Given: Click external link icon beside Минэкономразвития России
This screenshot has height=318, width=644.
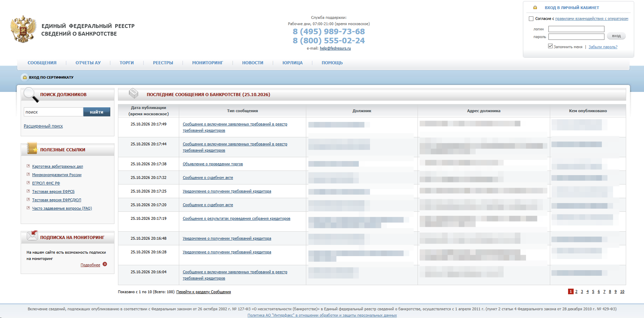Looking at the screenshot, I should pyautogui.click(x=28, y=174).
